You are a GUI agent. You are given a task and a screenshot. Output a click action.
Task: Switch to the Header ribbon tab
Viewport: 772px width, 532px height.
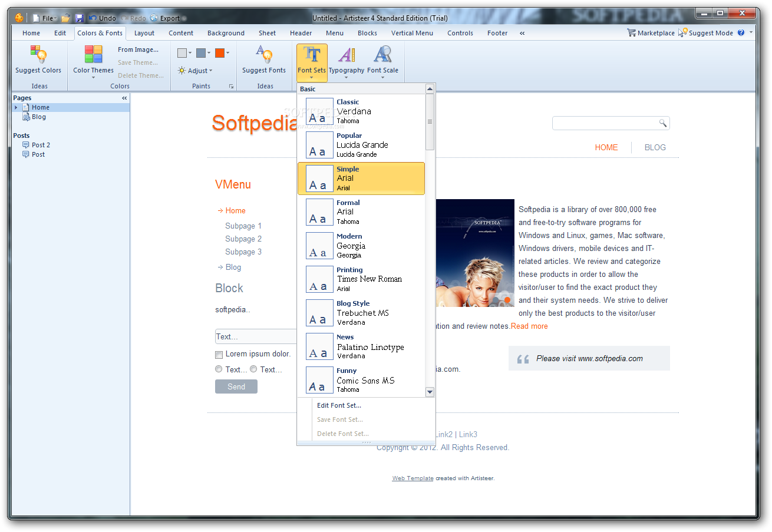(301, 33)
